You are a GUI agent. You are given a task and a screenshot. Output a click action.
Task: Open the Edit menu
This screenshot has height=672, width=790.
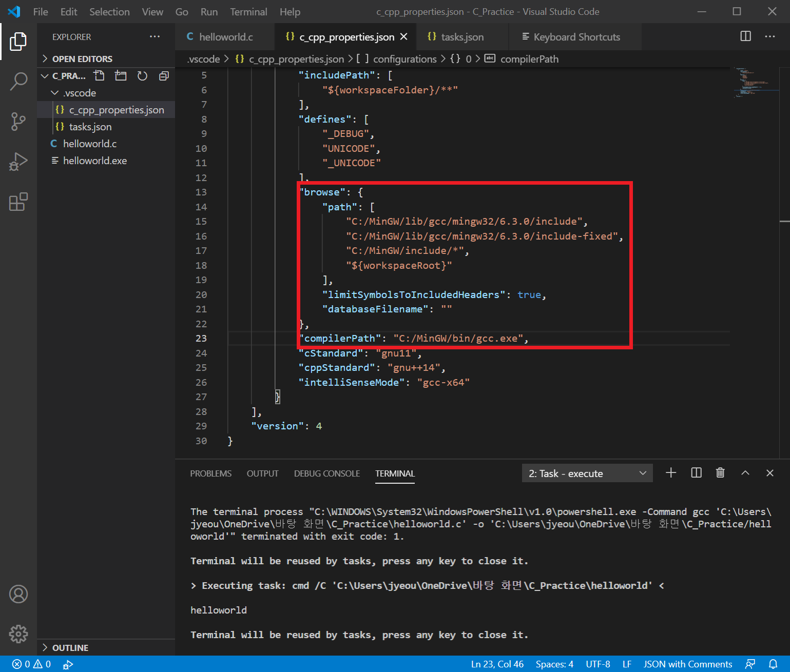(x=69, y=12)
